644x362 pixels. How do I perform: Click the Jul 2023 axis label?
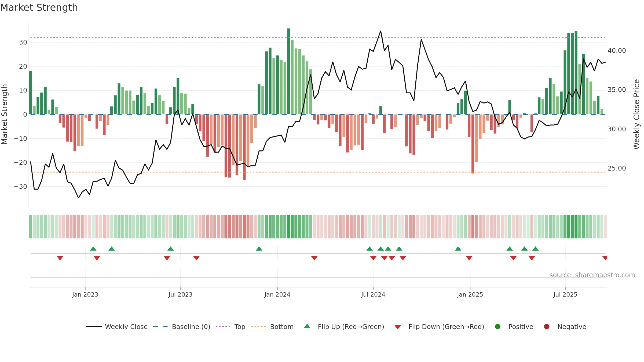[180, 294]
